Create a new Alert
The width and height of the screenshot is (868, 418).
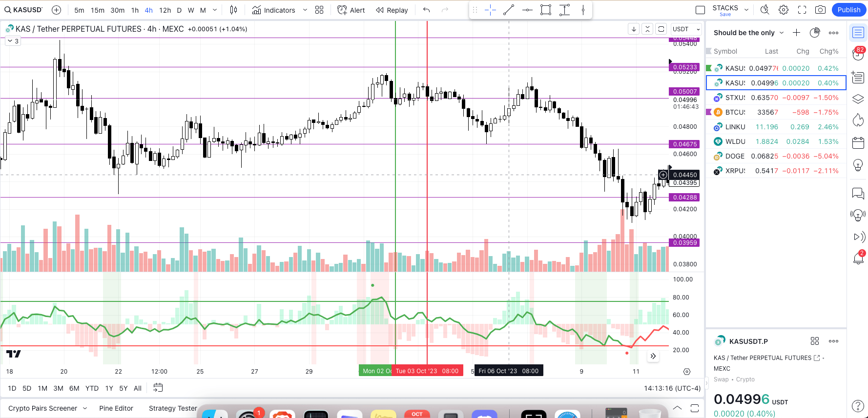tap(351, 10)
